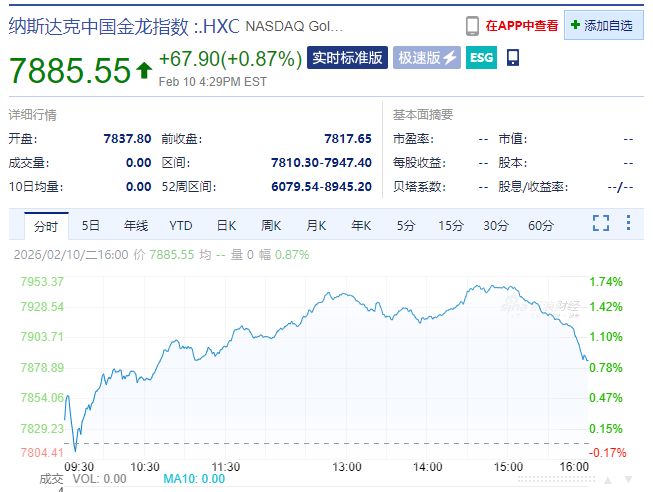Select the 分时 chart tab

click(x=46, y=225)
